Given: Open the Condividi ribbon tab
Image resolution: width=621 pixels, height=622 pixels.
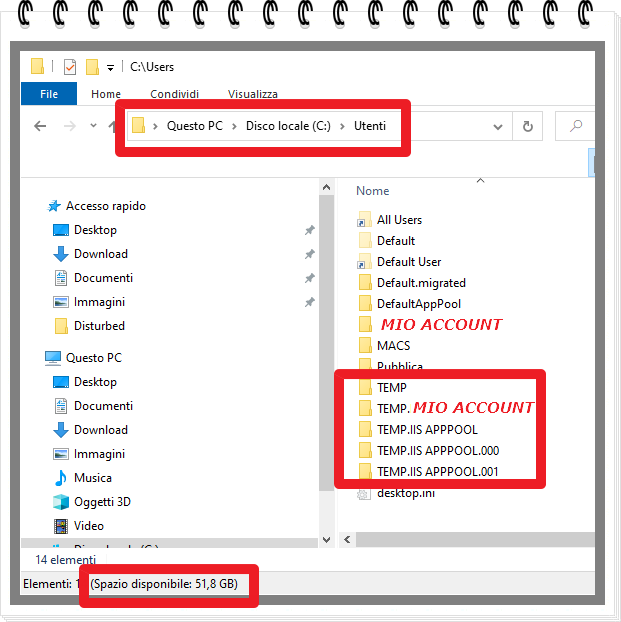Looking at the screenshot, I should pyautogui.click(x=175, y=94).
